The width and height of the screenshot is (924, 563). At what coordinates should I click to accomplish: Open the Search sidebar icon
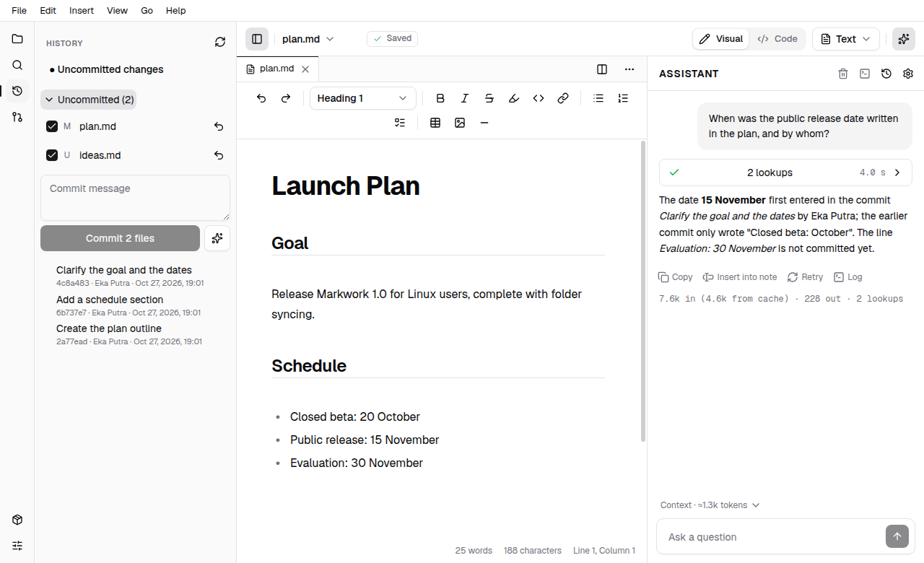click(x=17, y=65)
